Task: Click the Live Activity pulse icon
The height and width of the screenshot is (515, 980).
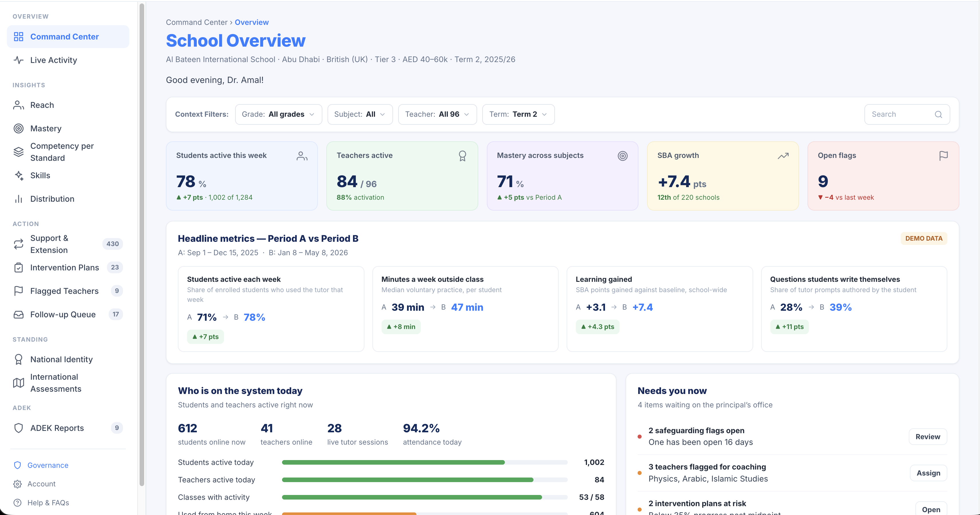Action: point(18,60)
